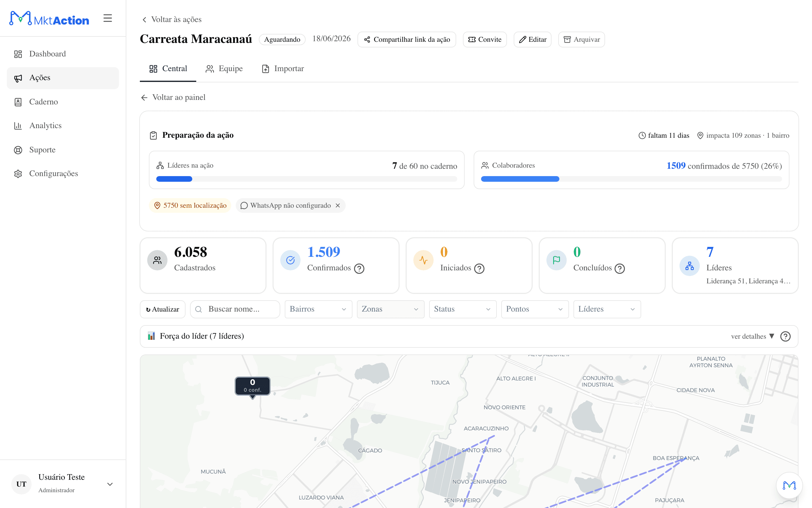
Task: Click the Editar button
Action: [x=533, y=40]
